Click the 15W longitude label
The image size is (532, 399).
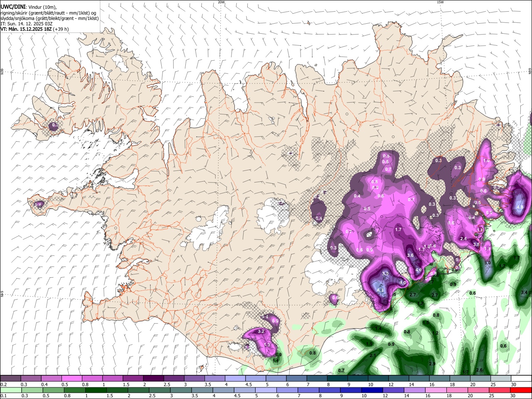point(440,2)
